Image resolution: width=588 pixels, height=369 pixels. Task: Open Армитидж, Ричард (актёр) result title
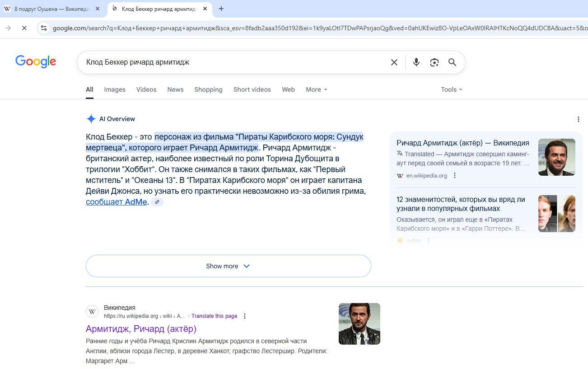pyautogui.click(x=141, y=329)
